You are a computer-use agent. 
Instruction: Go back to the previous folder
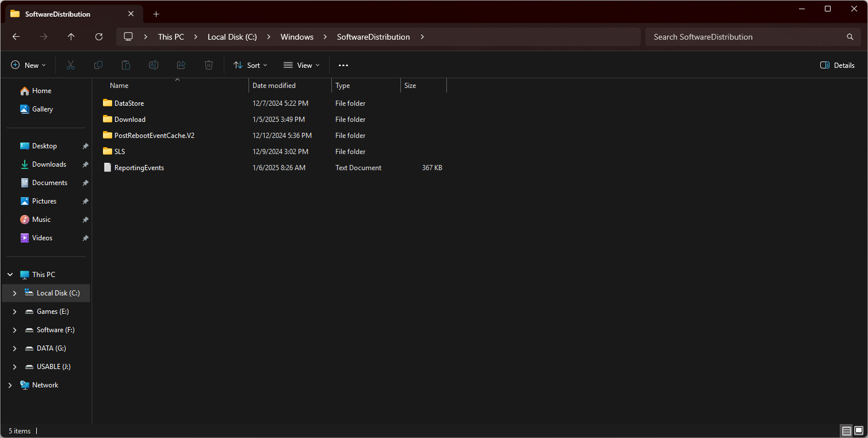[x=16, y=37]
